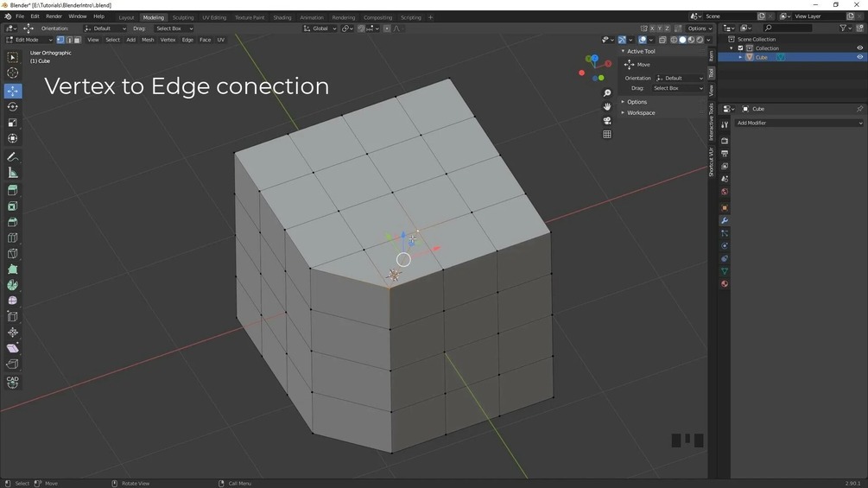Open Modifier properties wrench tab
Screen dimensions: 868x488
coord(725,221)
